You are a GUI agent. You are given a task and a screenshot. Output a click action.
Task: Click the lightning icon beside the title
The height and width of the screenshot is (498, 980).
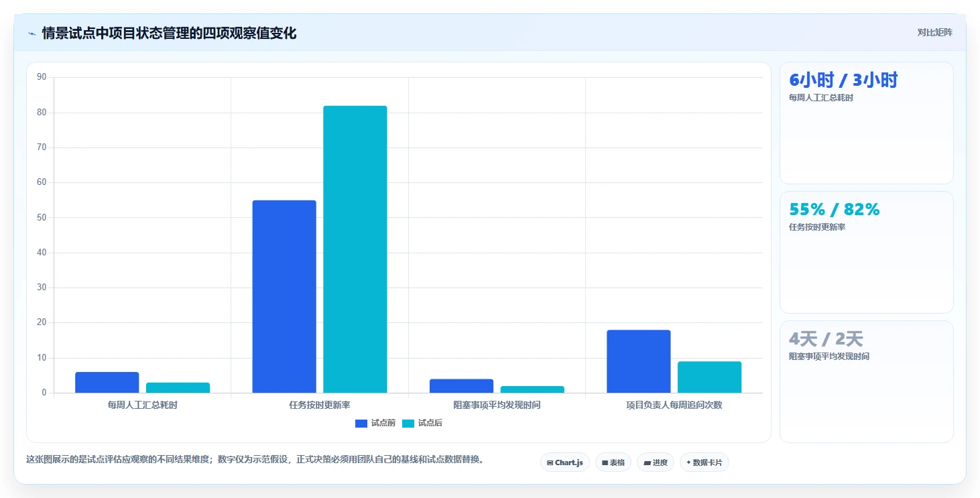pos(32,33)
